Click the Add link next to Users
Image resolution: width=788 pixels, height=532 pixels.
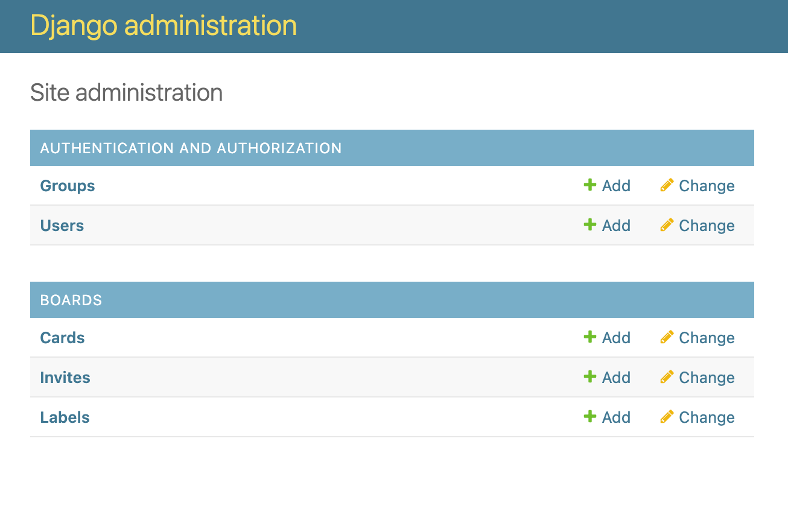[616, 225]
